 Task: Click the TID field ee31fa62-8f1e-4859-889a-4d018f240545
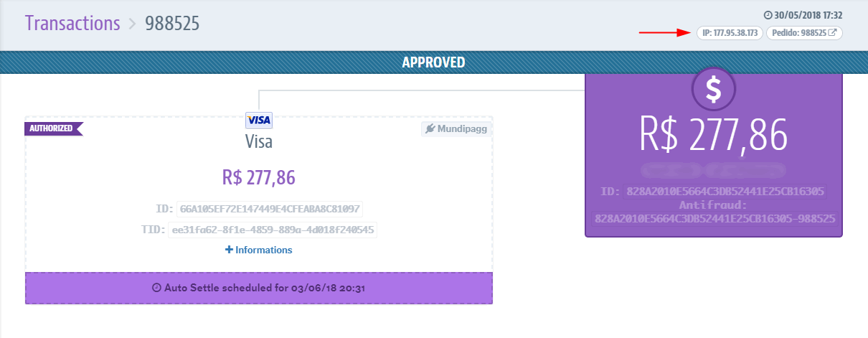tap(273, 230)
